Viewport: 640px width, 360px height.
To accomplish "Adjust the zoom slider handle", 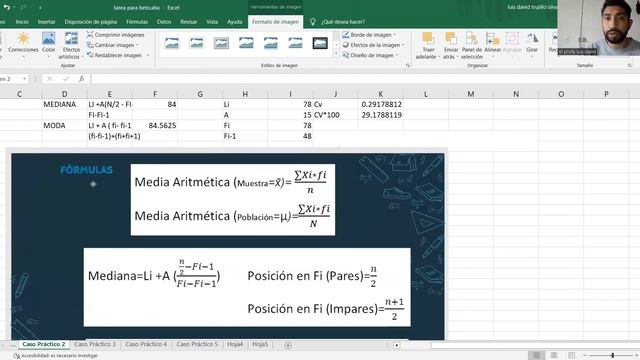I will tap(612, 356).
